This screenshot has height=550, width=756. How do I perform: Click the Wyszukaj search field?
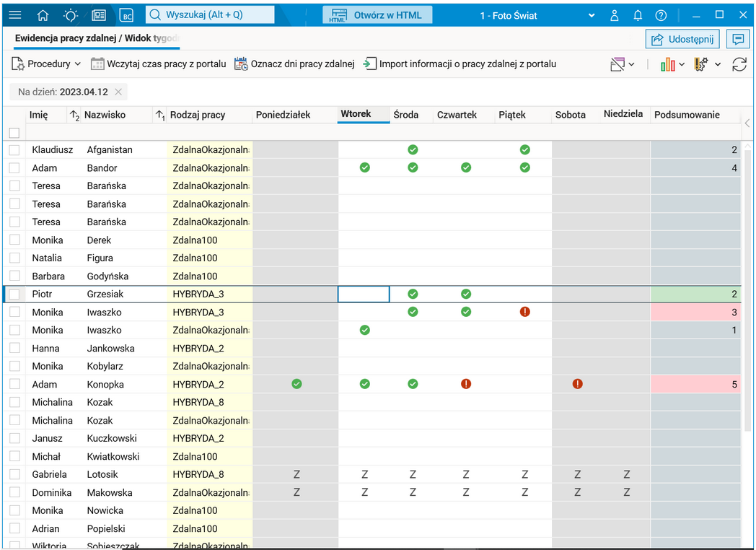point(210,15)
